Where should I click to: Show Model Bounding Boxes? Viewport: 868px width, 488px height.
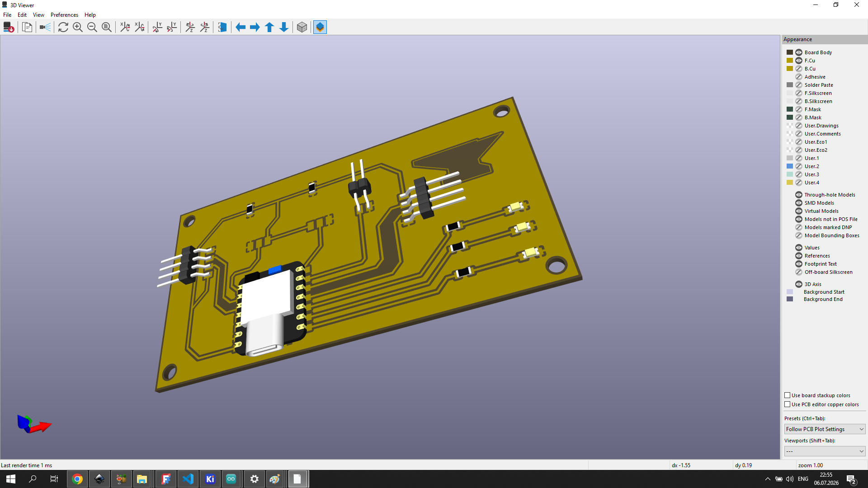pos(799,235)
